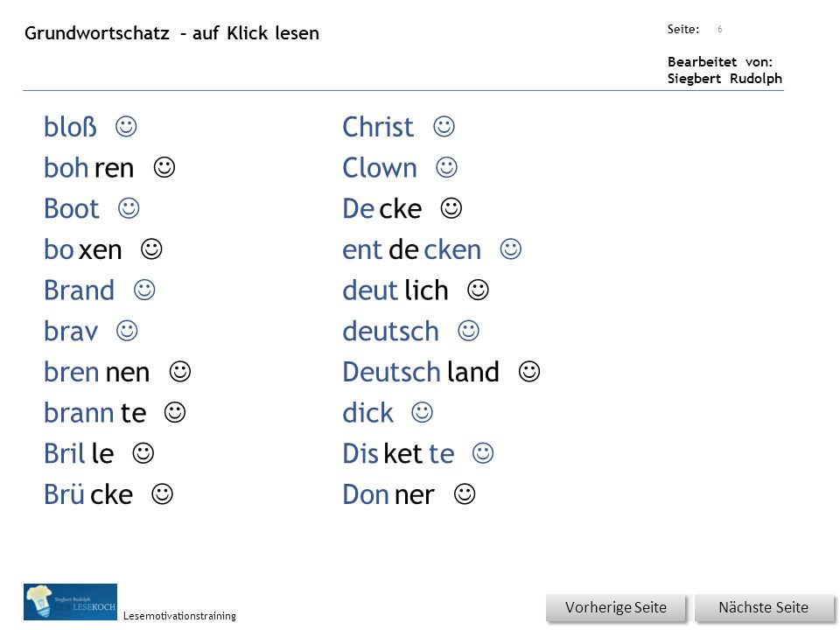This screenshot has width=840, height=630.
Task: Click the smiley beside boxen
Action: [x=151, y=249]
